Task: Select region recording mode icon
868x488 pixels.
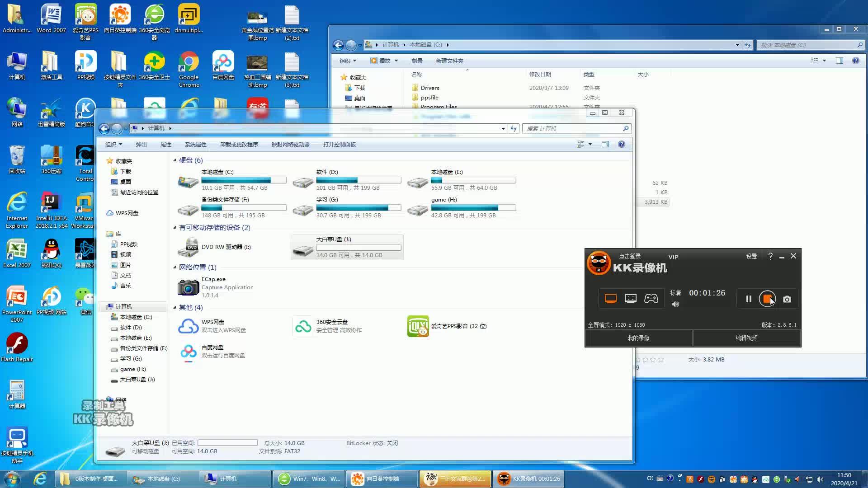Action: click(631, 299)
